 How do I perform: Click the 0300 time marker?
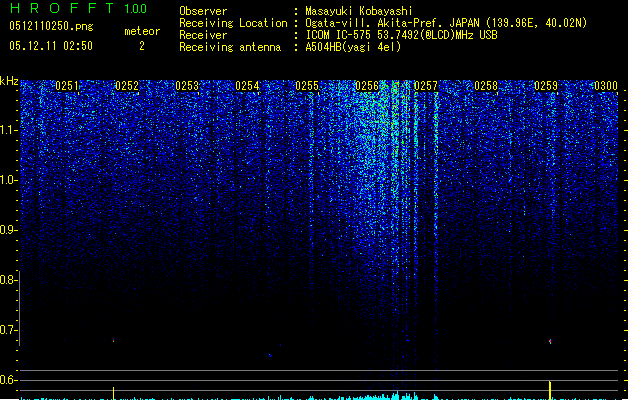click(x=606, y=86)
